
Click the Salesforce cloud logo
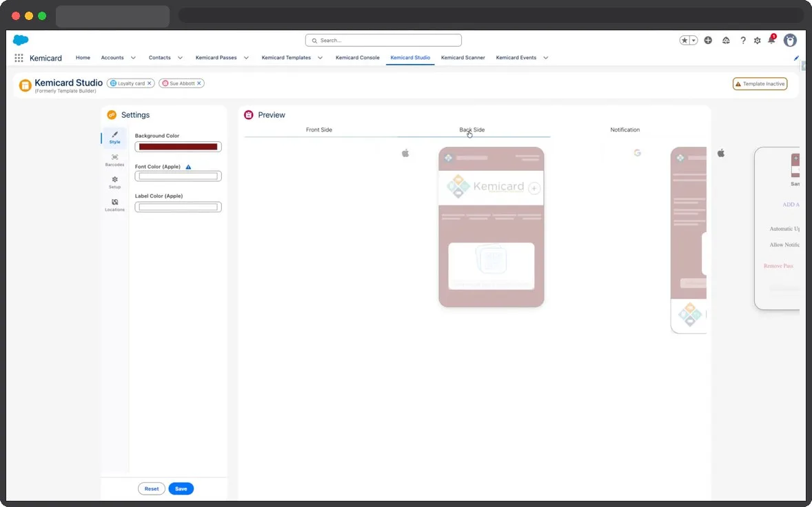tap(21, 40)
